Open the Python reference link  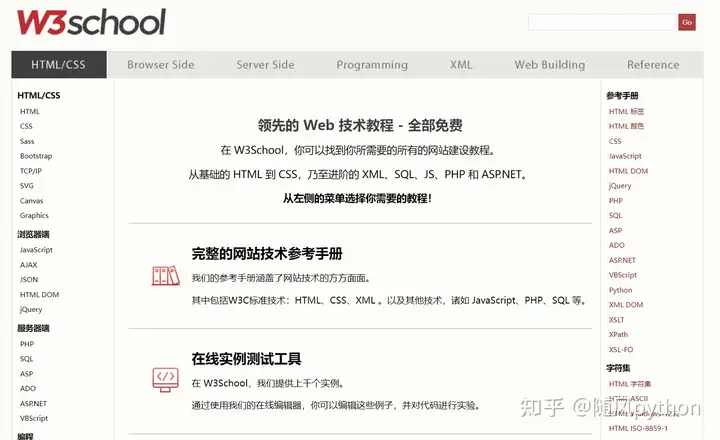pyautogui.click(x=620, y=290)
